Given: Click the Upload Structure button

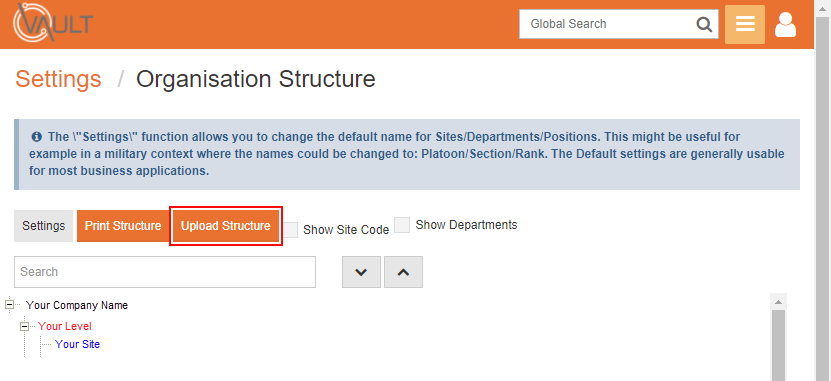Looking at the screenshot, I should [226, 226].
